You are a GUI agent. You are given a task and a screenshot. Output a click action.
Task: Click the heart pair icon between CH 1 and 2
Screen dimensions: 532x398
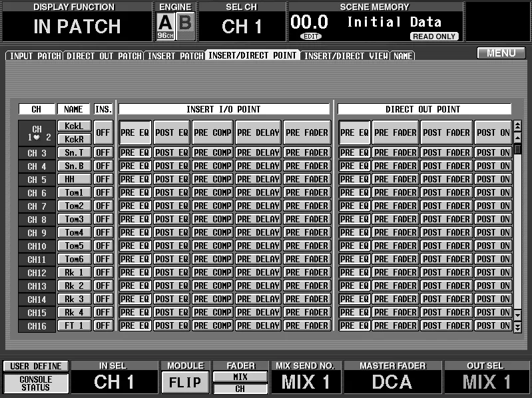(x=37, y=137)
